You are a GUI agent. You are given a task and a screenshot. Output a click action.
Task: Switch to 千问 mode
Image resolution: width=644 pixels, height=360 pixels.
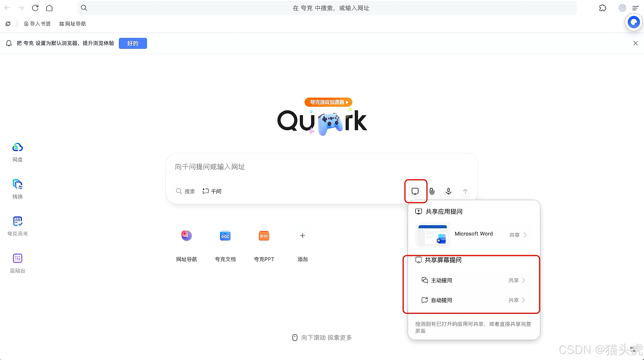[212, 191]
